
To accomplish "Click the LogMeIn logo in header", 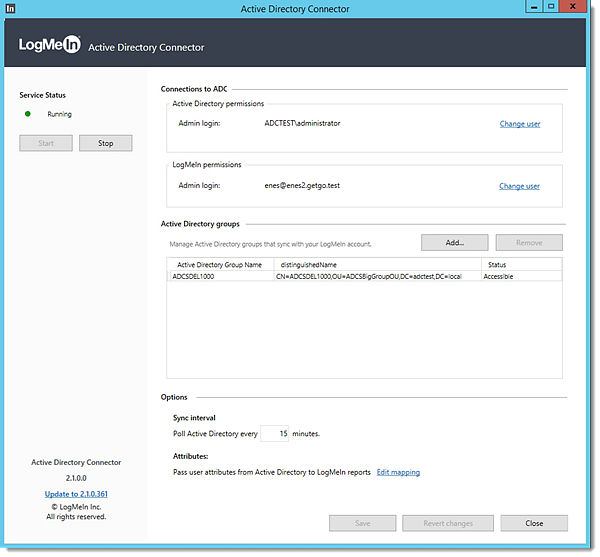I will [50, 44].
